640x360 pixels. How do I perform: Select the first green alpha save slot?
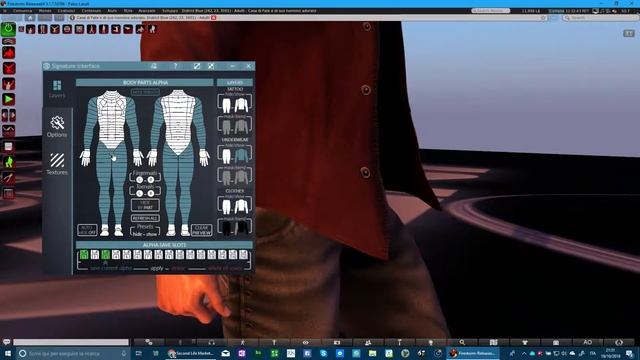point(84,255)
